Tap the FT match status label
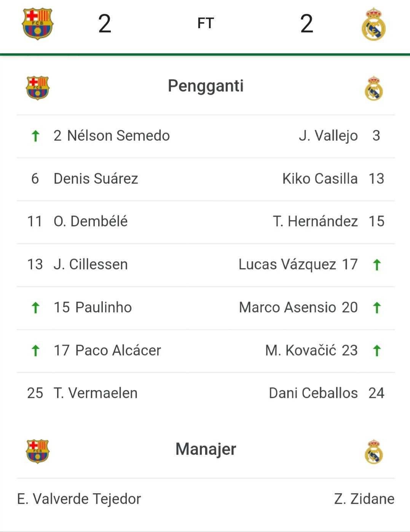 (x=206, y=24)
